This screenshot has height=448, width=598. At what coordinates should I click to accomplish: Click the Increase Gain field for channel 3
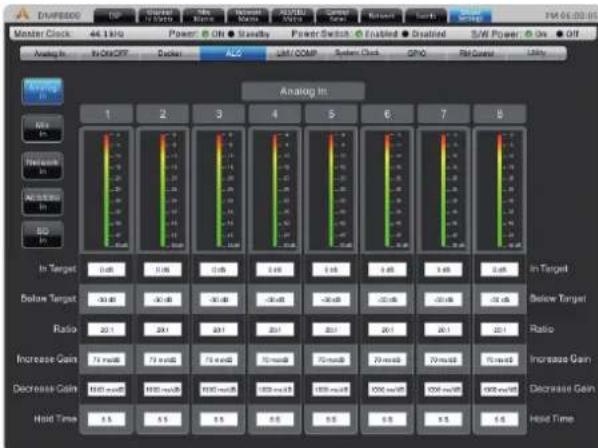click(219, 359)
